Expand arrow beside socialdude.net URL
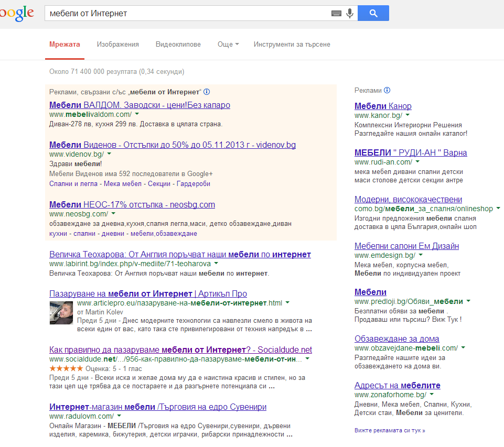Image resolution: width=504 pixels, height=447 pixels. (307, 358)
